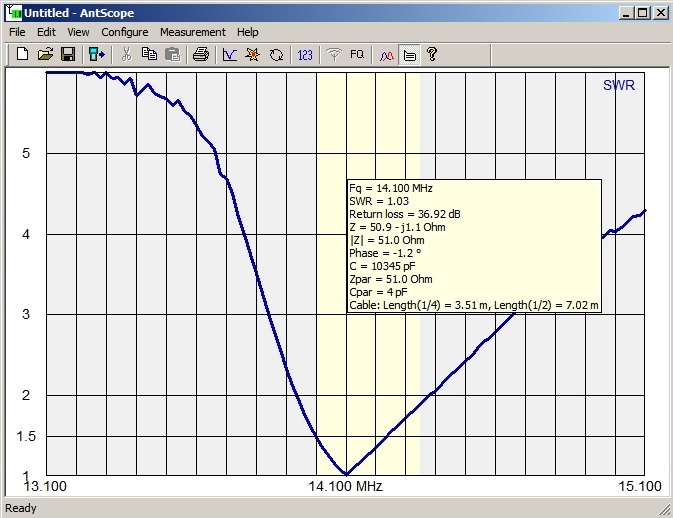
Task: Save measurement with the floppy disk icon
Action: [68, 55]
